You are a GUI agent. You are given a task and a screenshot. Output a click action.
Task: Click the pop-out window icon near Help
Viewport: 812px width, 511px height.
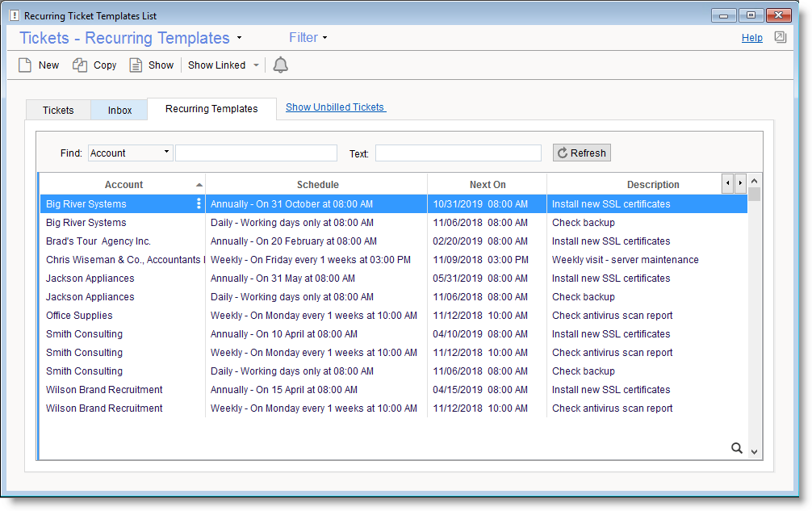coord(780,37)
